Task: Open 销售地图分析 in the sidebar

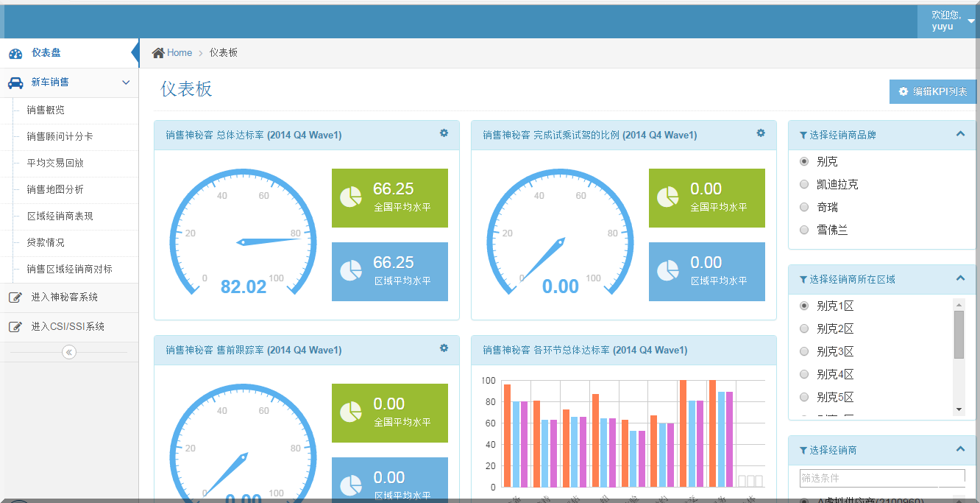Action: 55,190
